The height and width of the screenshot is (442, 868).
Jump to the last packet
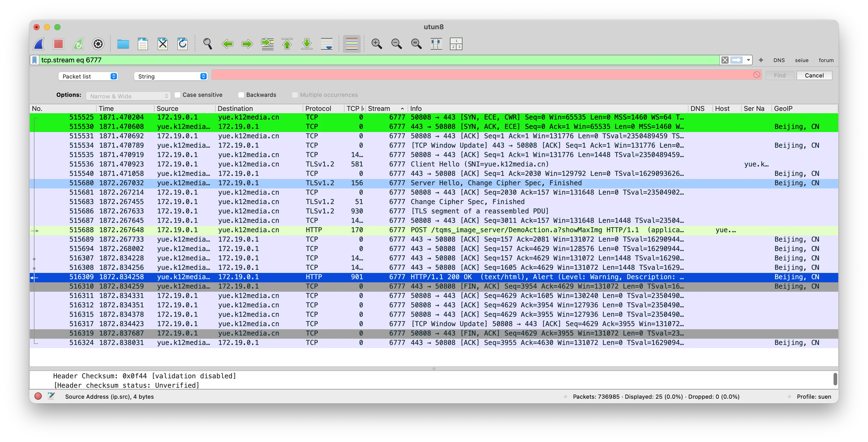[x=307, y=44]
